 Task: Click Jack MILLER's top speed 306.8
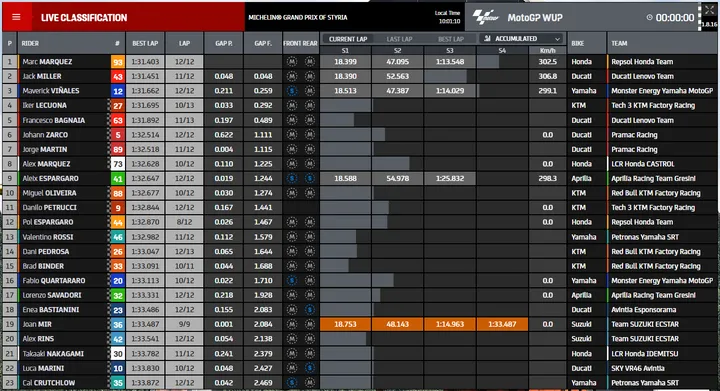point(547,76)
